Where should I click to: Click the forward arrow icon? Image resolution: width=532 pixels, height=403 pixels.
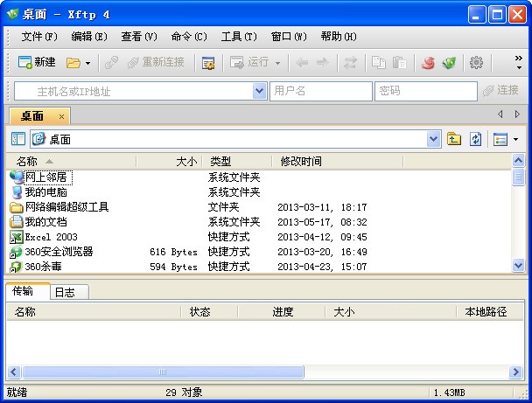322,63
